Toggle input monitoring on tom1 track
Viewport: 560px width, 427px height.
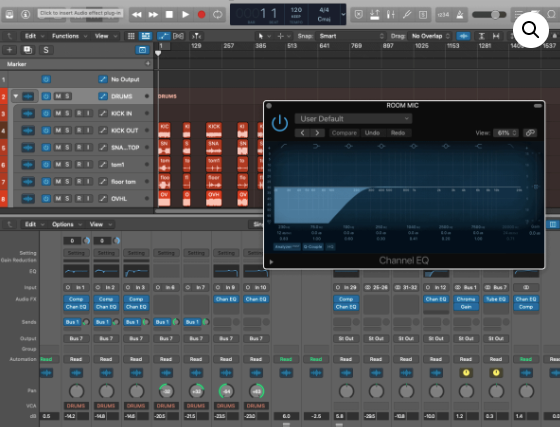tap(88, 165)
